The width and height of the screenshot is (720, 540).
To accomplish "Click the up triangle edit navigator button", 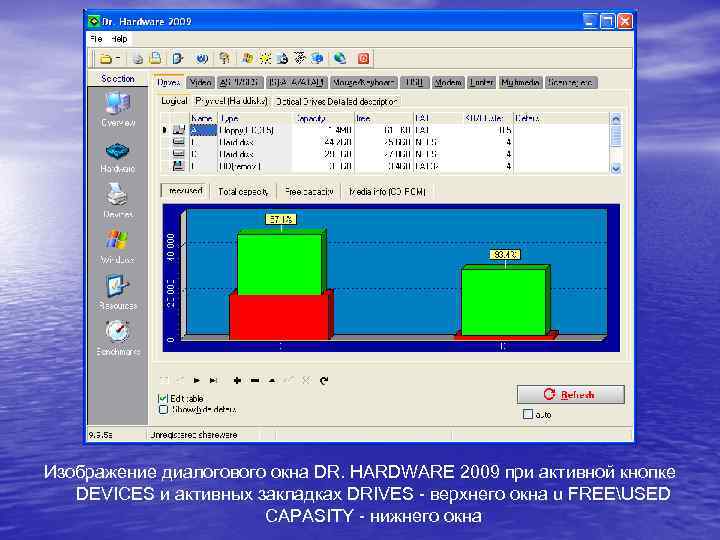I will click(272, 380).
